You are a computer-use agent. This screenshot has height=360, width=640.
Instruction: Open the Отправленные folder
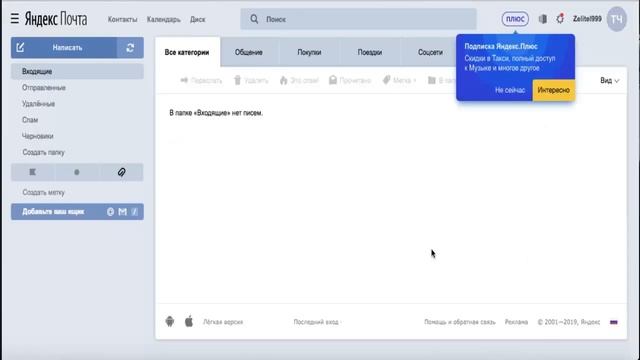click(44, 87)
